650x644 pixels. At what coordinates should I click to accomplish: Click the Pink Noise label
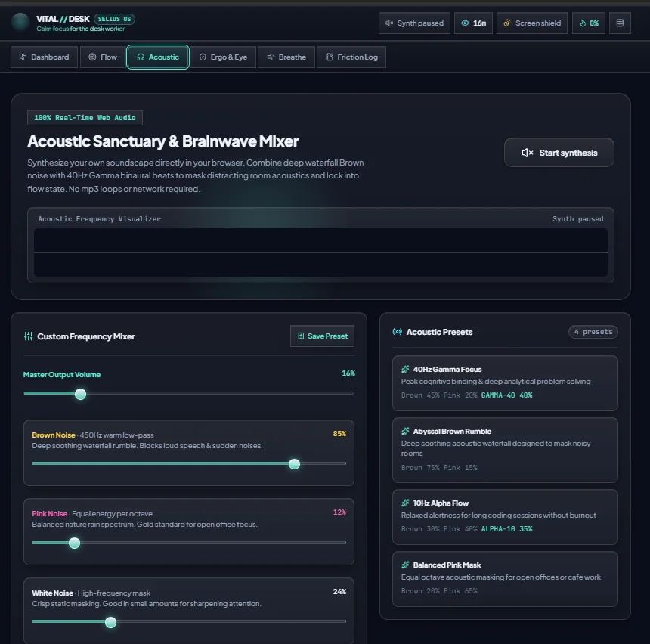coord(49,514)
